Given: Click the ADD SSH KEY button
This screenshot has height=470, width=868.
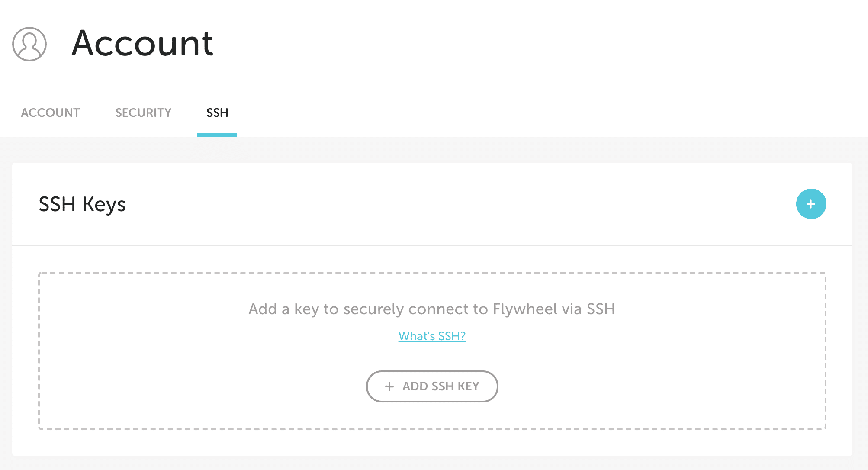Looking at the screenshot, I should tap(432, 386).
